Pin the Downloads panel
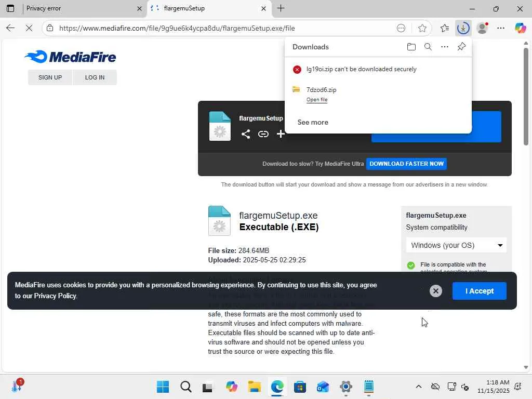This screenshot has height=399, width=532. pos(461,47)
